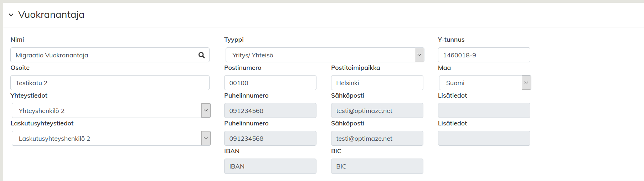Click the Nimi name input field
The width and height of the screenshot is (644, 181).
[x=103, y=55]
